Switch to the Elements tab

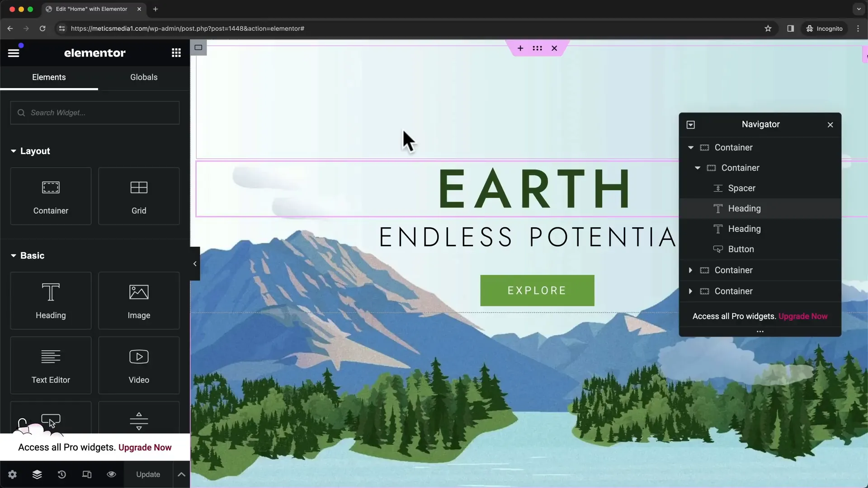(49, 77)
